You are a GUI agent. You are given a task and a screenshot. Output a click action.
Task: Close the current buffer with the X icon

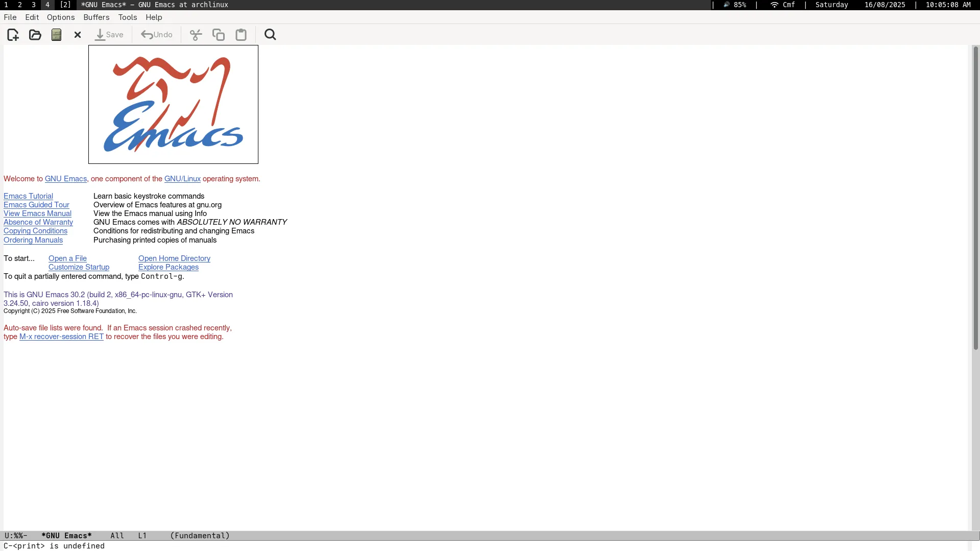(77, 34)
